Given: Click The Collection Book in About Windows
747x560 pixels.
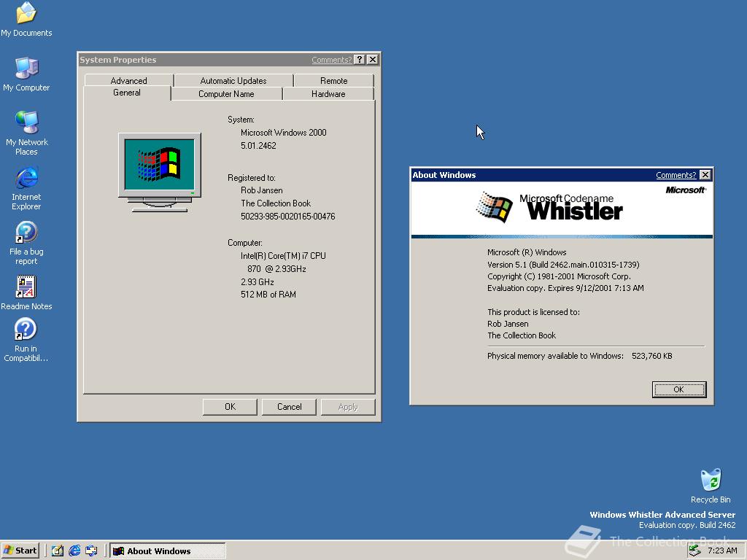Looking at the screenshot, I should pos(522,335).
